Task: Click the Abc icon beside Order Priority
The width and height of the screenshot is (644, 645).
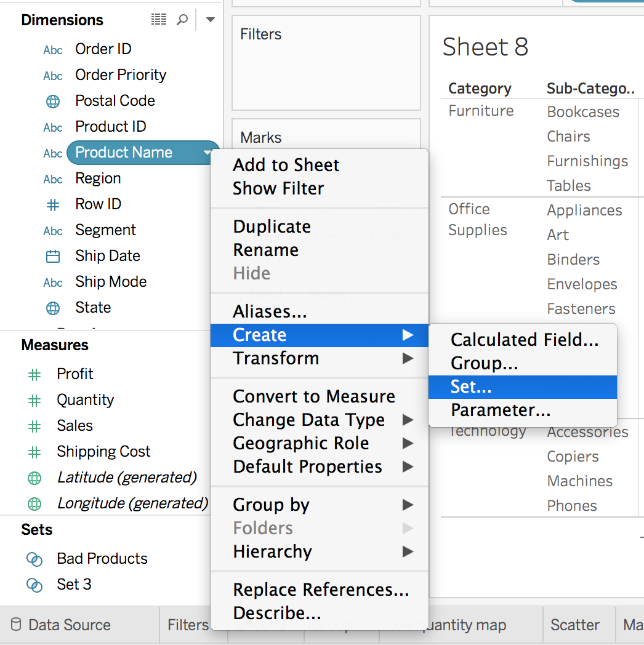Action: (x=53, y=76)
